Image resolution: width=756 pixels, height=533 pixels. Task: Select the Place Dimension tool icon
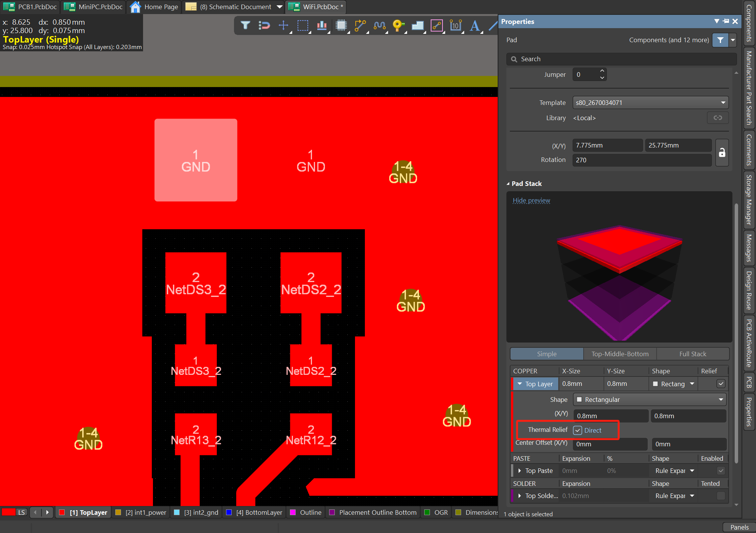coord(455,25)
